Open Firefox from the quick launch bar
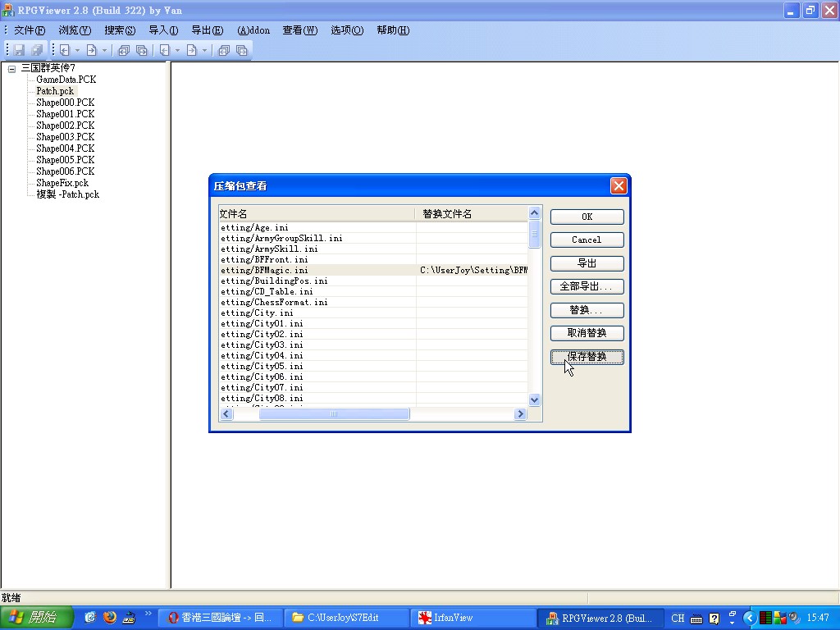 tap(110, 618)
